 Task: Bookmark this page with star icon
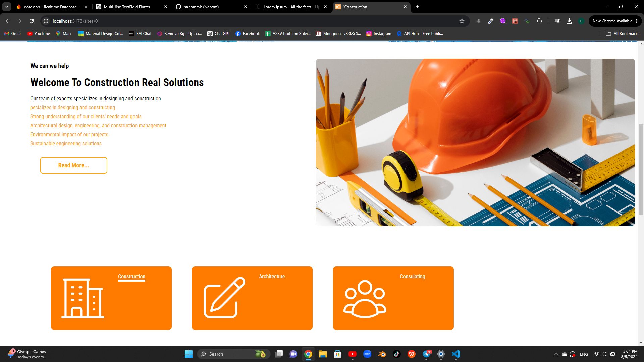(462, 21)
